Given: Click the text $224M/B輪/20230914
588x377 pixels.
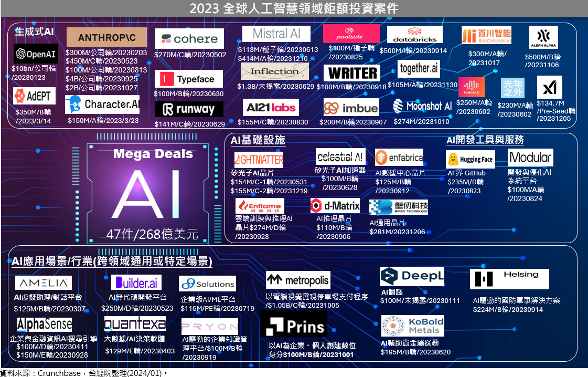Looking at the screenshot, I should [508, 310].
